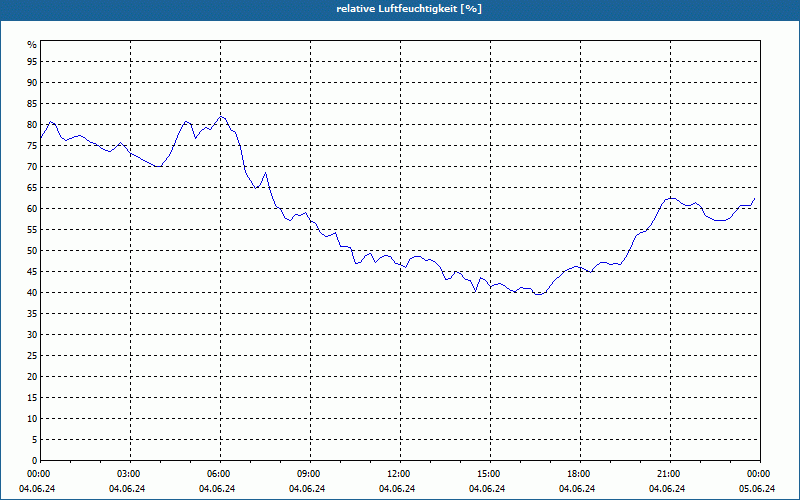This screenshot has height=500, width=800.
Task: Click the humidity peak near 06:00
Action: point(221,117)
